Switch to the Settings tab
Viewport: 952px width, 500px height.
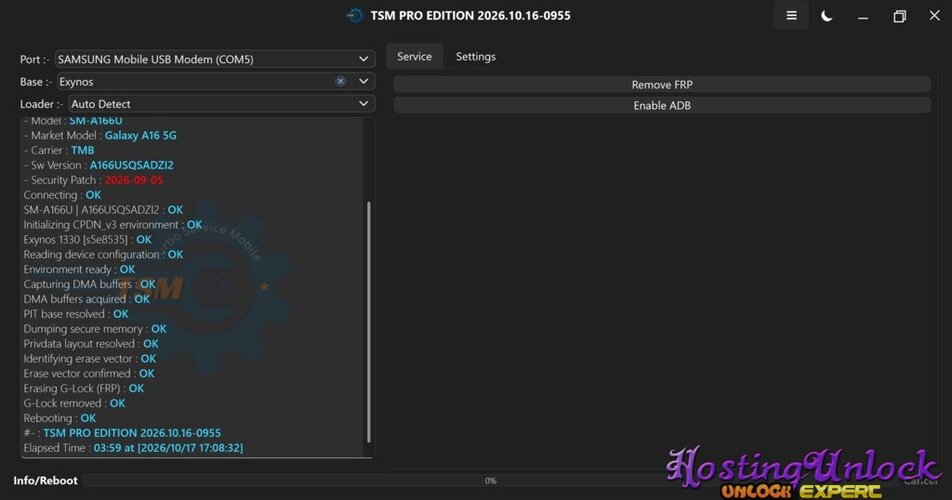(x=475, y=56)
